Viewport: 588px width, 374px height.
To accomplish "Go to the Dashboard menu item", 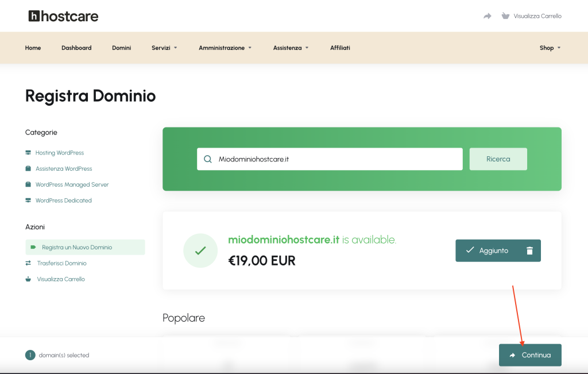I will [x=76, y=48].
